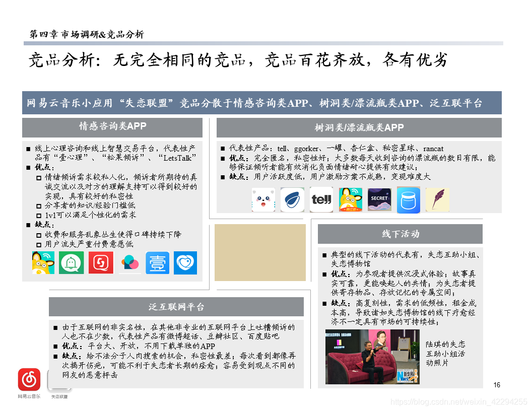Click the blue 壹 (壹心理) app icon
This screenshot has width=532, height=411.
[x=157, y=263]
